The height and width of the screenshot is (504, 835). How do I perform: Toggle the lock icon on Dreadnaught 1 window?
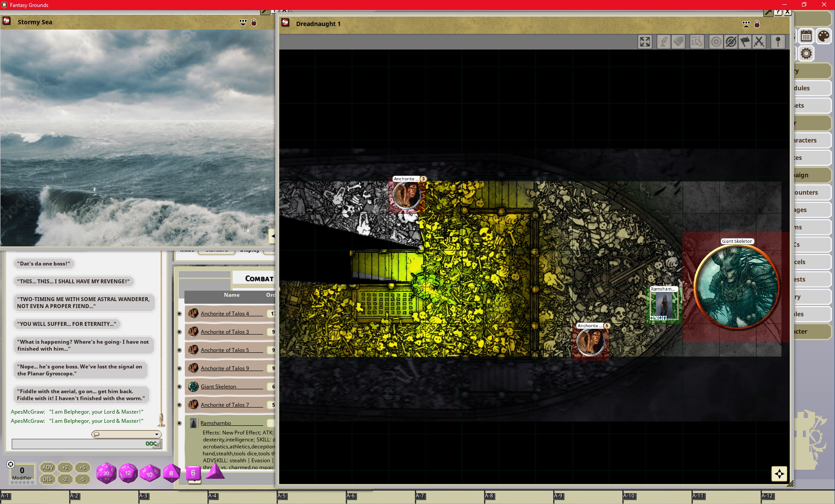[x=757, y=24]
